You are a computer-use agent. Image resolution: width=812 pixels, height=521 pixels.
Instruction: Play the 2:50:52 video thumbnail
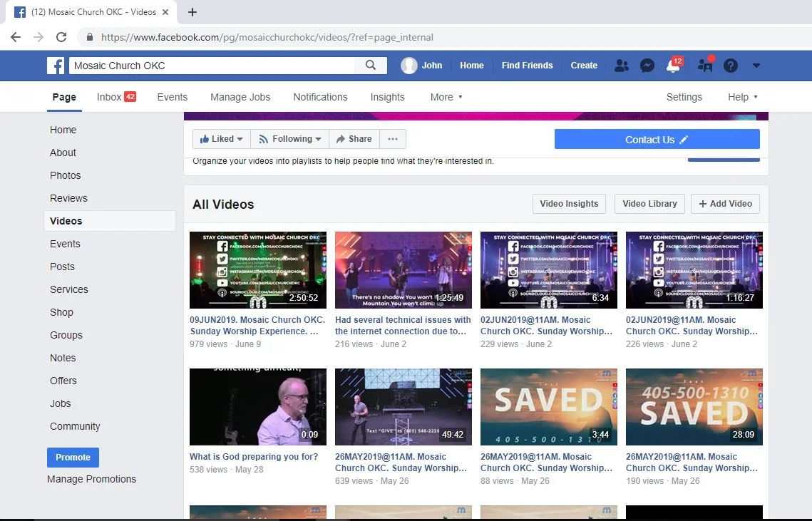pos(258,270)
